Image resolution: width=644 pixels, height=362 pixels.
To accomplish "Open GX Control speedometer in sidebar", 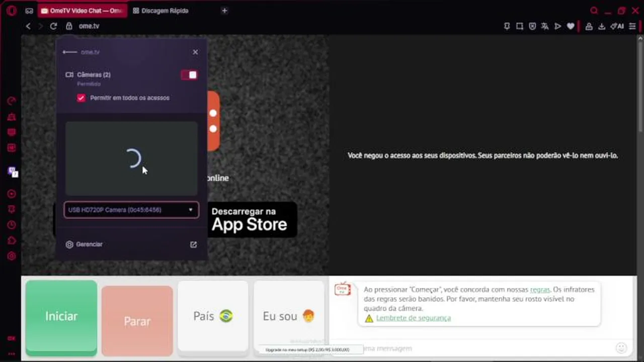I will click(x=12, y=101).
